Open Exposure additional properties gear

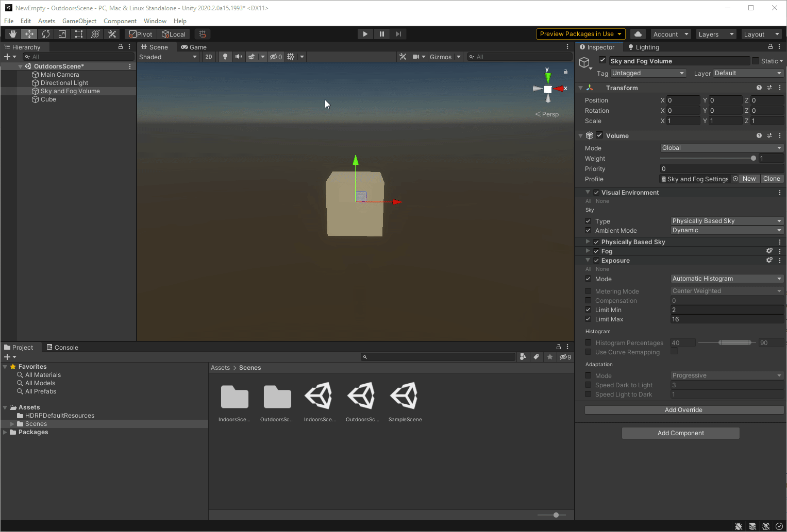tap(769, 261)
